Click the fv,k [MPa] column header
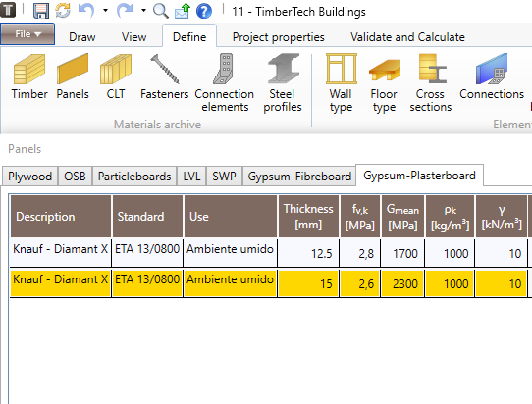The image size is (532, 404). (x=360, y=217)
